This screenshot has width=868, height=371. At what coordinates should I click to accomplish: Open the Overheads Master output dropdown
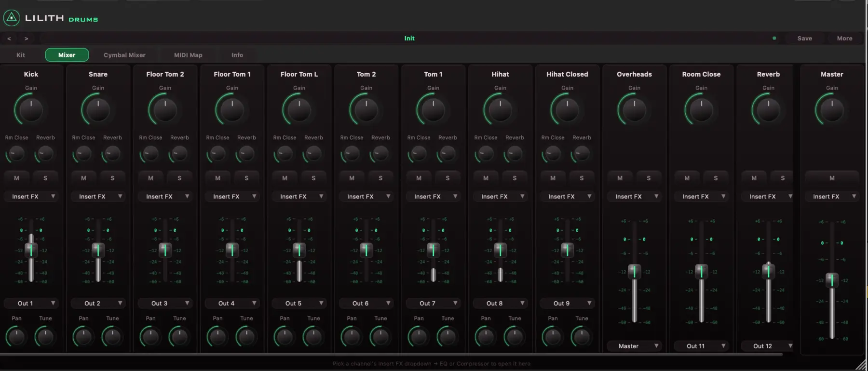pos(634,346)
